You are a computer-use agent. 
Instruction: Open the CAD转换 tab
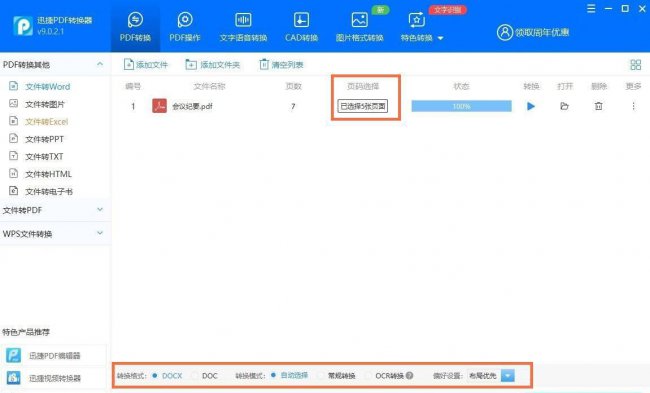coord(301,27)
